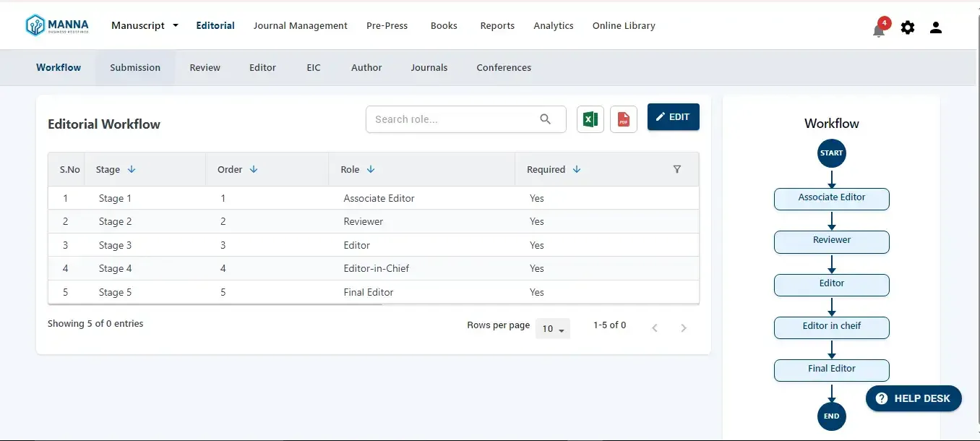The width and height of the screenshot is (980, 441).
Task: Open the Editorial menu
Action: point(215,25)
